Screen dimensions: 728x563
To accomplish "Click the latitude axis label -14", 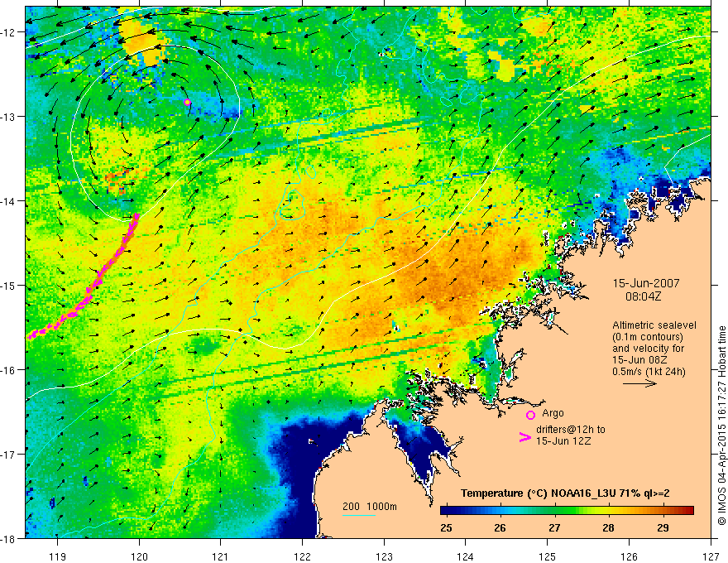I will [8, 201].
